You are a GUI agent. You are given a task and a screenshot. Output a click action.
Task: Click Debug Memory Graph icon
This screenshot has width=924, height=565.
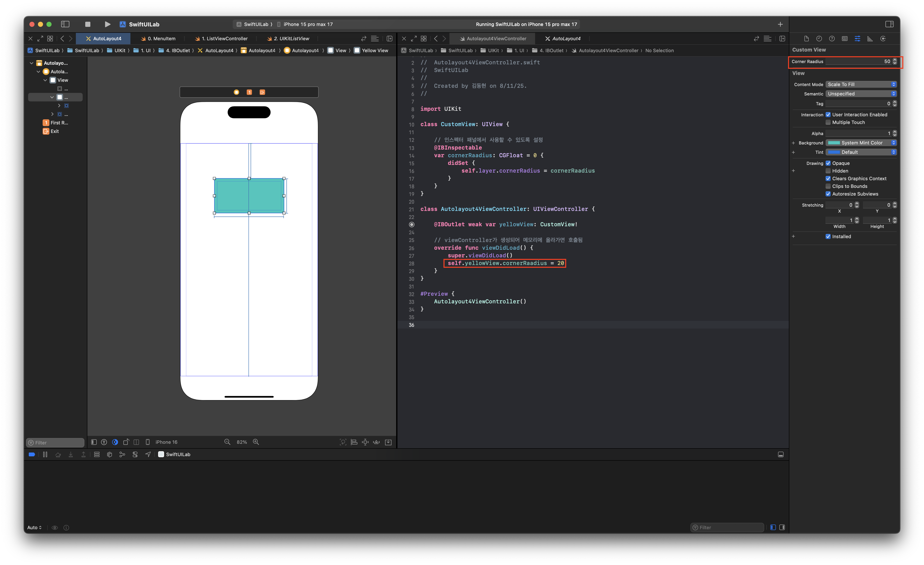(x=122, y=454)
